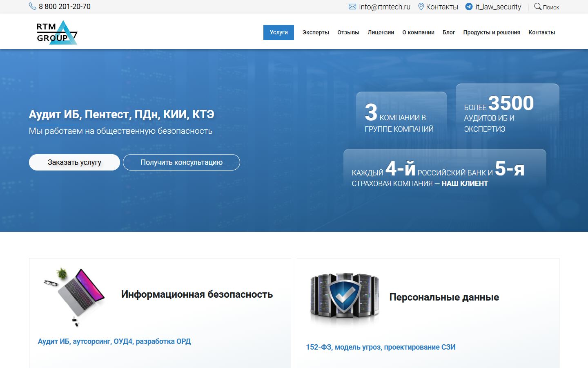Click the Аудит ИБ, Пентест, ПДн, КИИ, КТЭ headline

(x=121, y=114)
